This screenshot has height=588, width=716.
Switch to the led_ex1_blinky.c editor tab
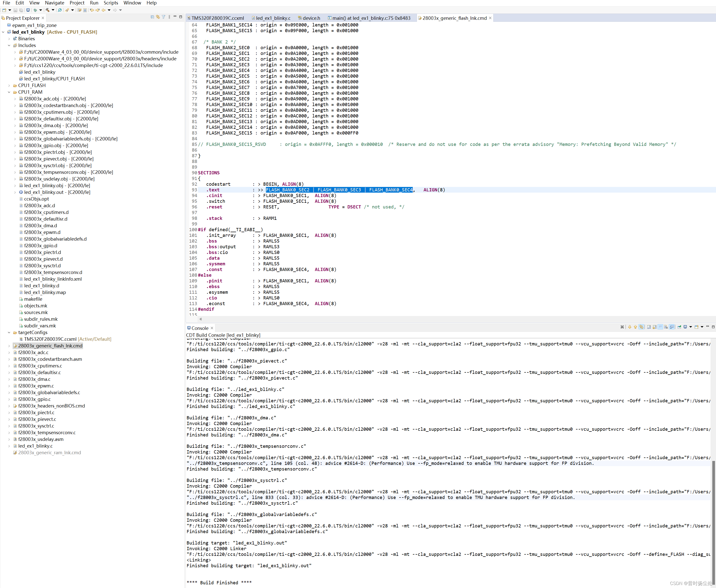273,18
